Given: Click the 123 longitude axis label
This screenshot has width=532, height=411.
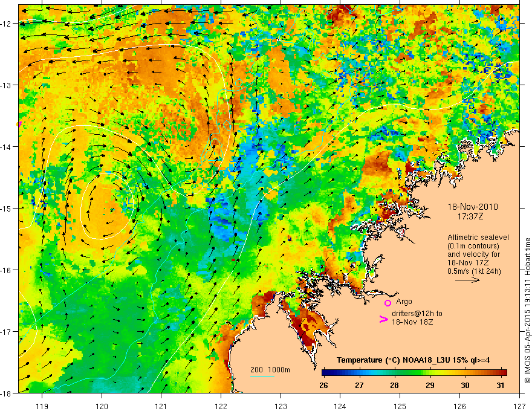Looking at the screenshot, I should pos(281,406).
